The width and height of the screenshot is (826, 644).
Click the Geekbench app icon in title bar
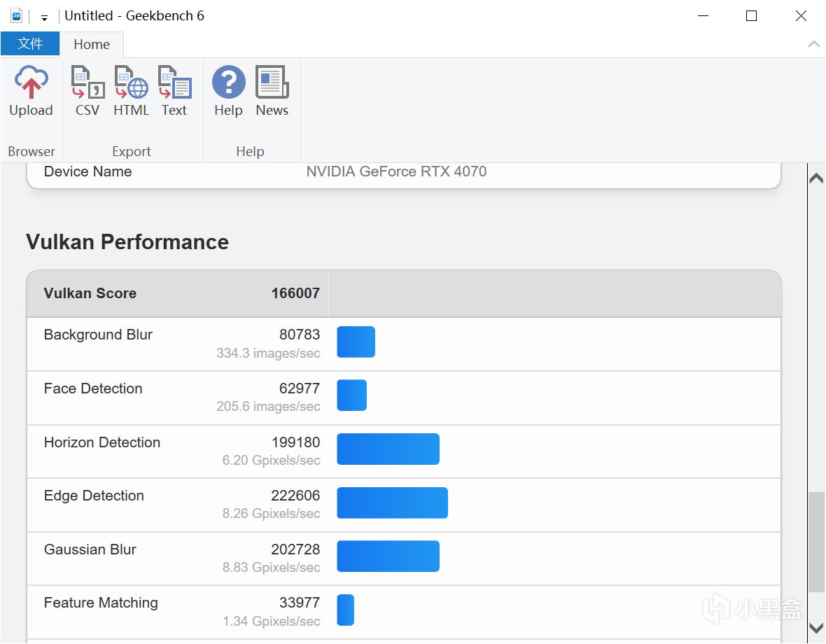point(17,16)
